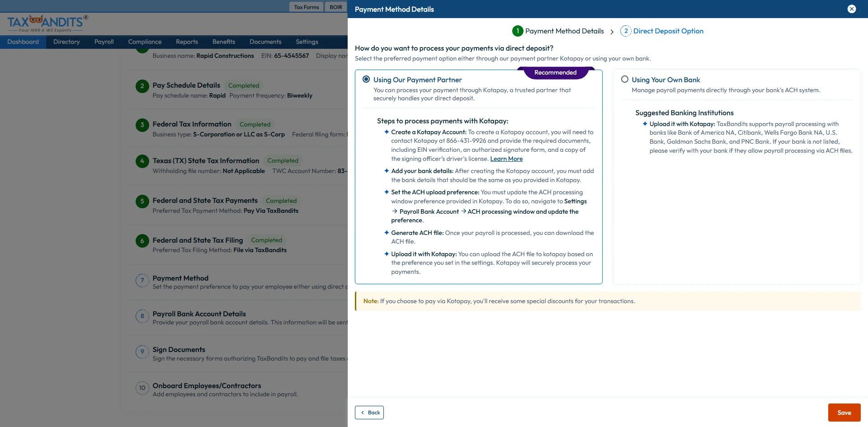Image resolution: width=868 pixels, height=427 pixels.
Task: Open Payment Method heading in checklist
Action: click(x=180, y=278)
